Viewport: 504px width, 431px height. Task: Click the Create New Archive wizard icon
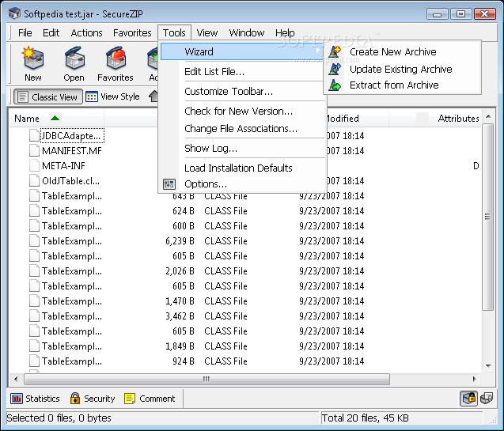(x=335, y=51)
